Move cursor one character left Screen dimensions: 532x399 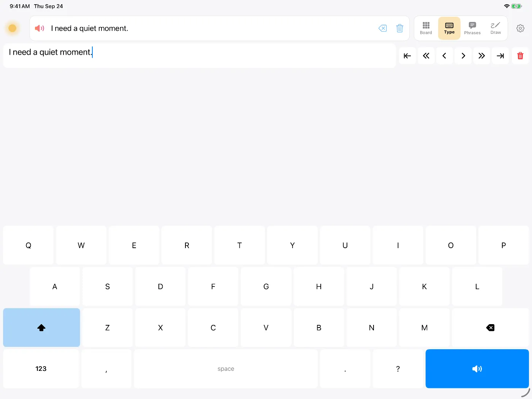[445, 56]
